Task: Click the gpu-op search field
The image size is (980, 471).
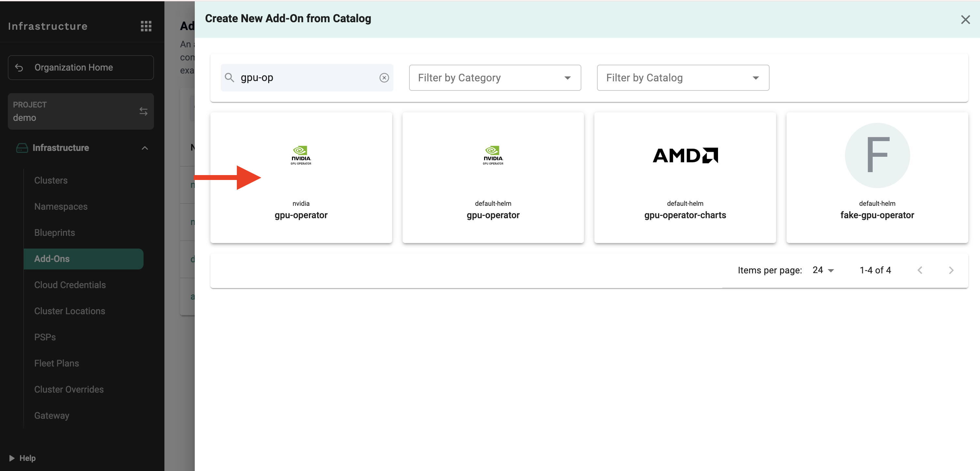Action: tap(307, 78)
